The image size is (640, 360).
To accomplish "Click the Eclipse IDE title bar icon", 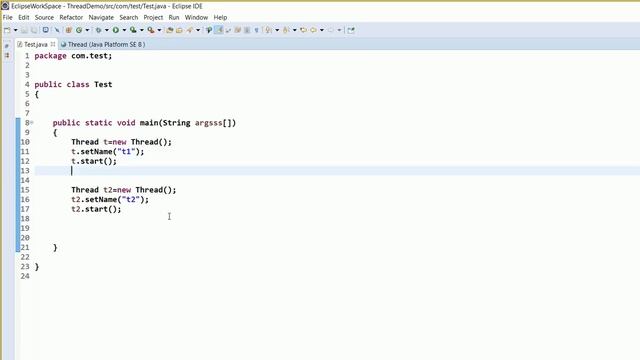I will [5, 6].
